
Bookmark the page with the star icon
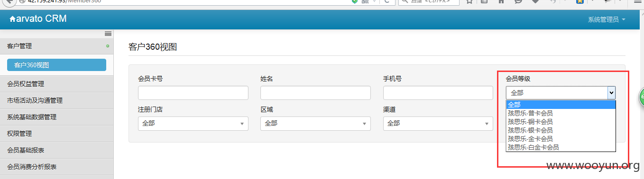(469, 1)
